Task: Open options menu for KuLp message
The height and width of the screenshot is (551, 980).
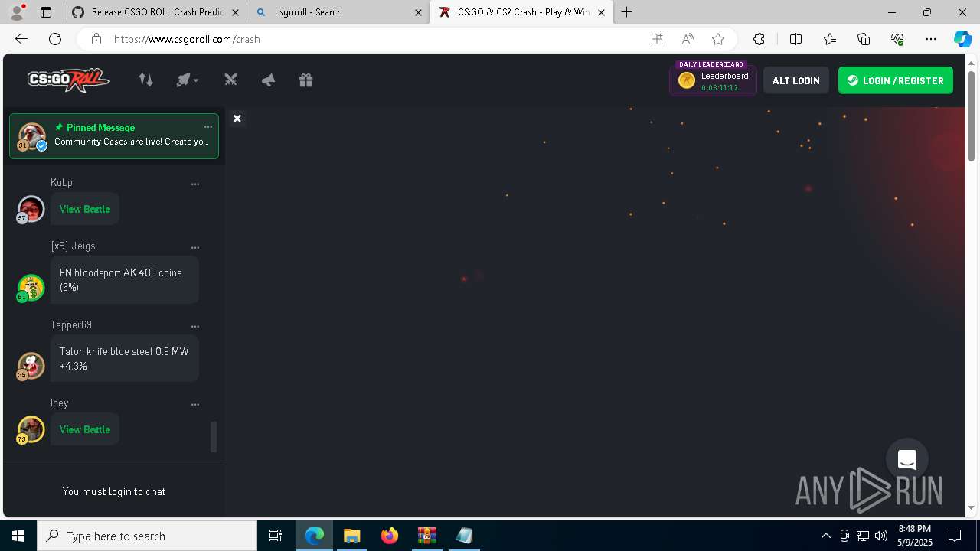Action: [x=195, y=184]
